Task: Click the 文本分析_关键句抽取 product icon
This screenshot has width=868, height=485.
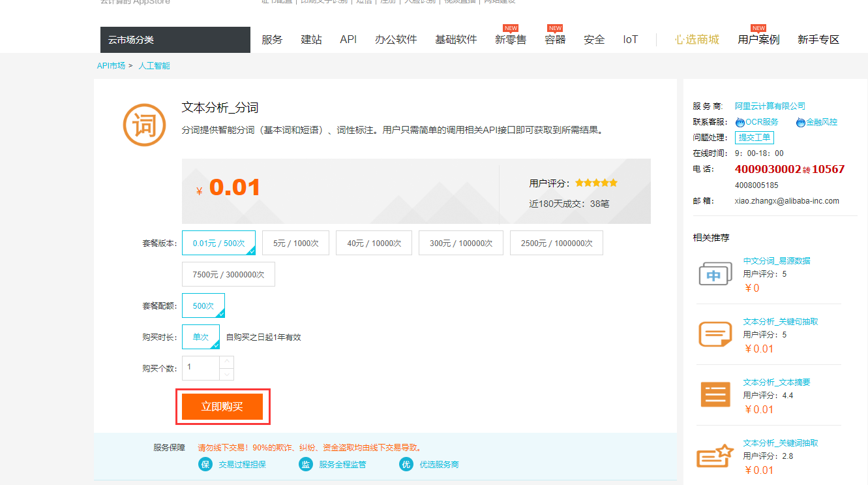Action: pos(715,335)
